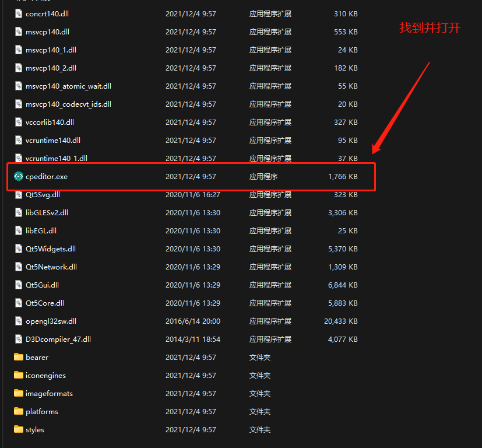
Task: Select the Qt5Widgets.dll file name
Action: tap(51, 249)
